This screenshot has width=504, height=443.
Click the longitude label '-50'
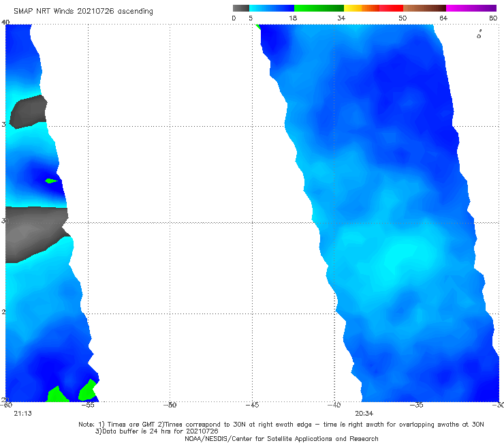[x=170, y=405]
